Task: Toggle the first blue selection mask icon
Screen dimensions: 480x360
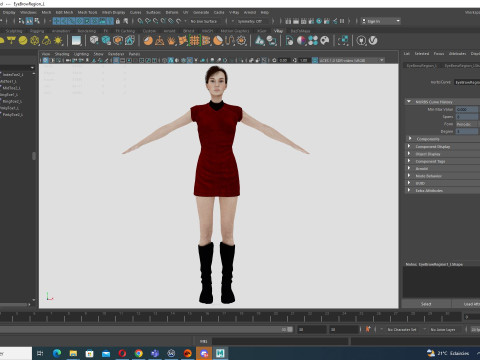Action: [57, 21]
